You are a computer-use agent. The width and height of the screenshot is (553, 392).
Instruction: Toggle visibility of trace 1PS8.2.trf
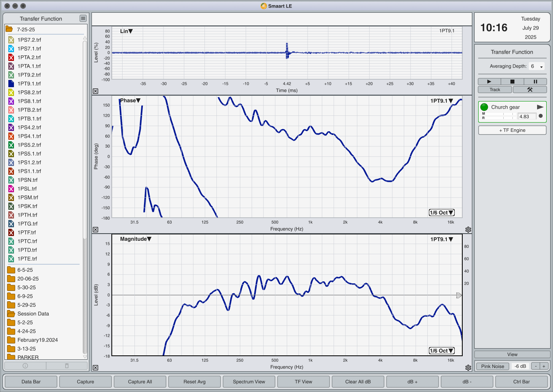point(11,92)
